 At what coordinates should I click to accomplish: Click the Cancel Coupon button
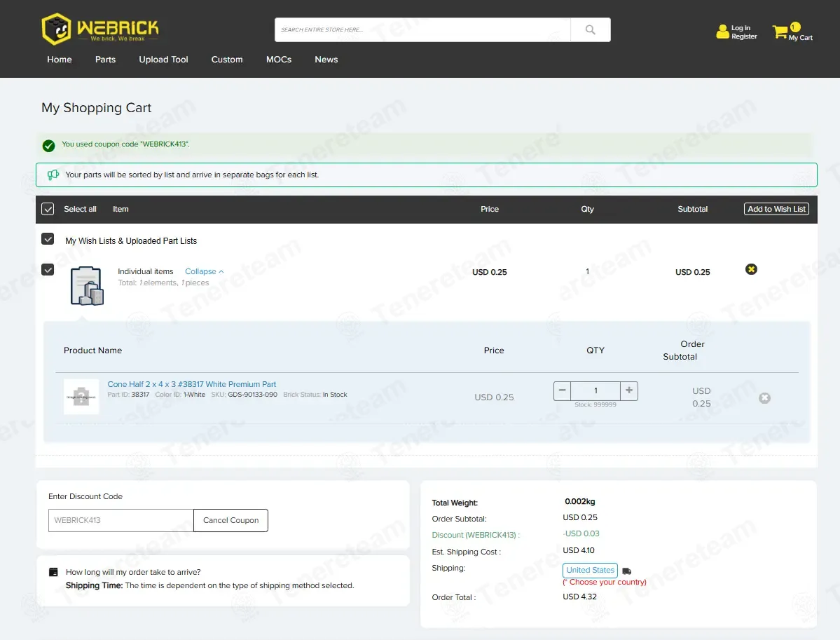(x=231, y=520)
